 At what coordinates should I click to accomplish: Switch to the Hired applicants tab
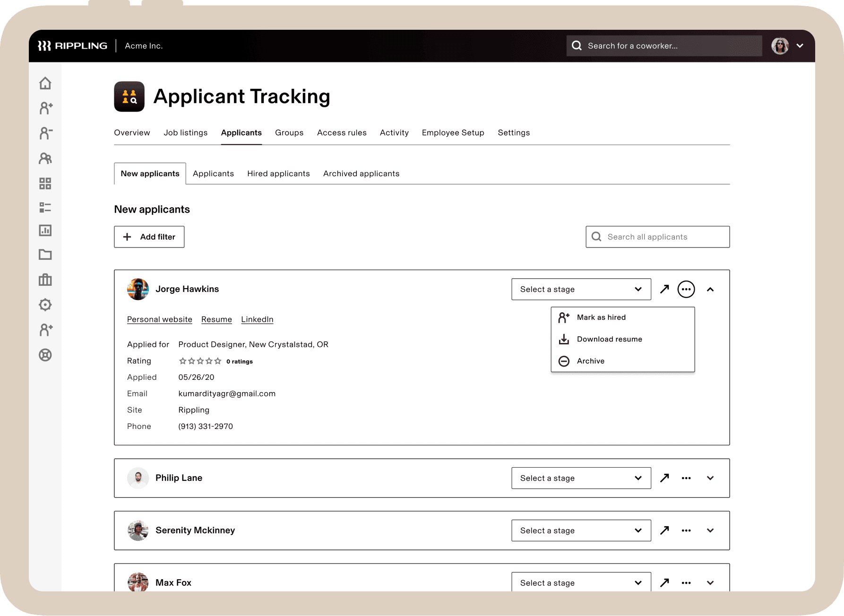(x=278, y=173)
